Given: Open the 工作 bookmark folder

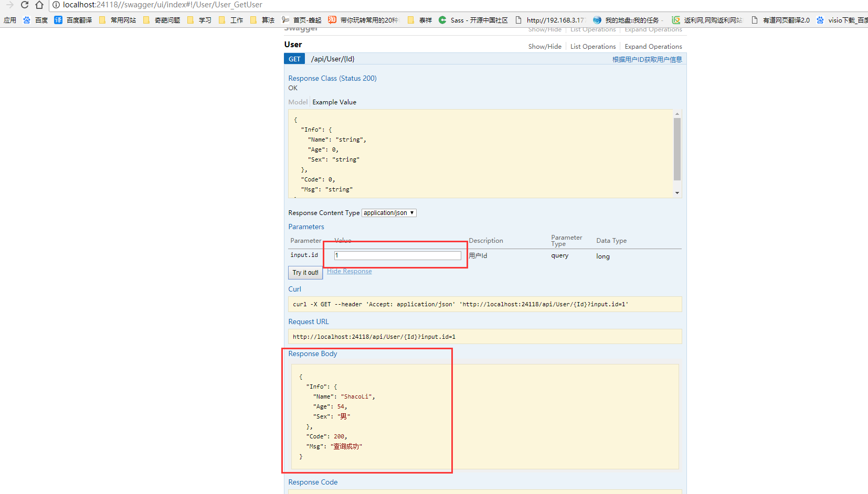Looking at the screenshot, I should (230, 20).
